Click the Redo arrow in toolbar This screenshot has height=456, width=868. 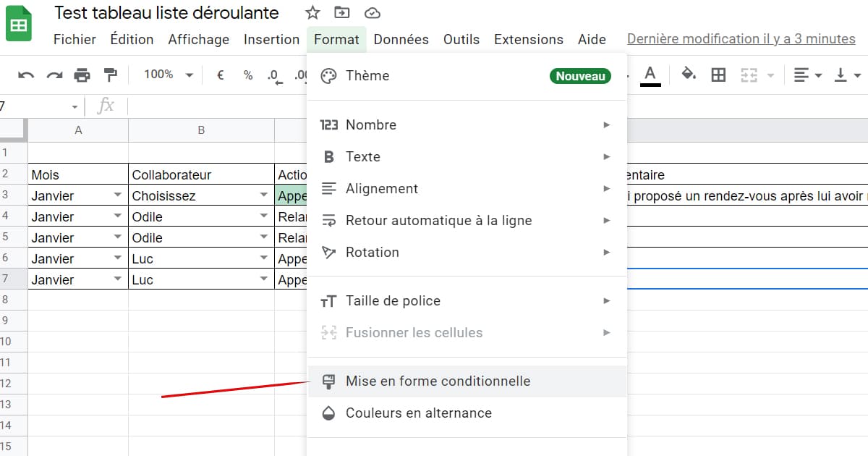point(54,75)
